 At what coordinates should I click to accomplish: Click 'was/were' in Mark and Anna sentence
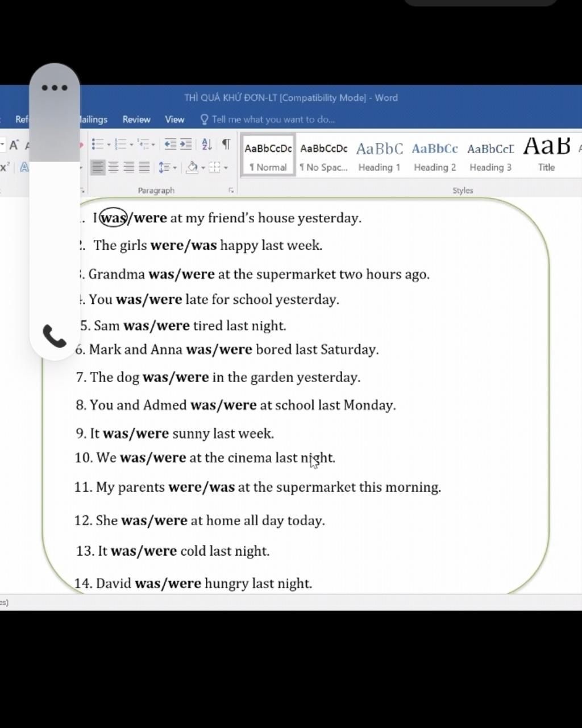tap(219, 349)
